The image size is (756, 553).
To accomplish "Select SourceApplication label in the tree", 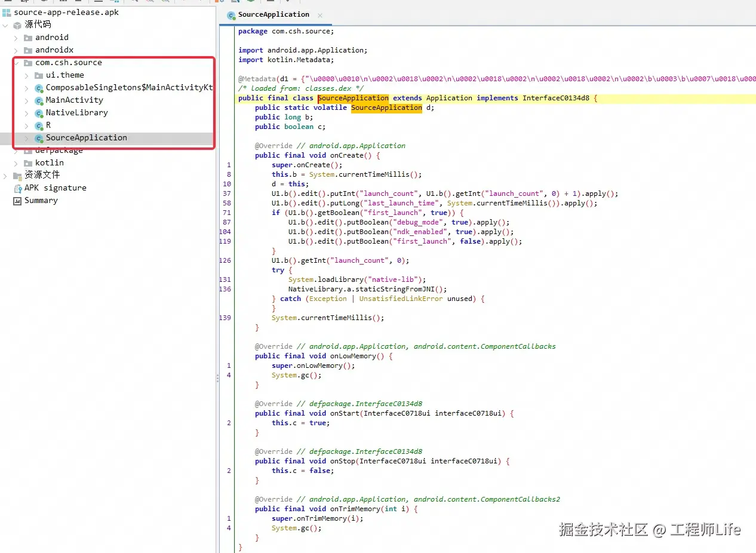I will coord(87,138).
